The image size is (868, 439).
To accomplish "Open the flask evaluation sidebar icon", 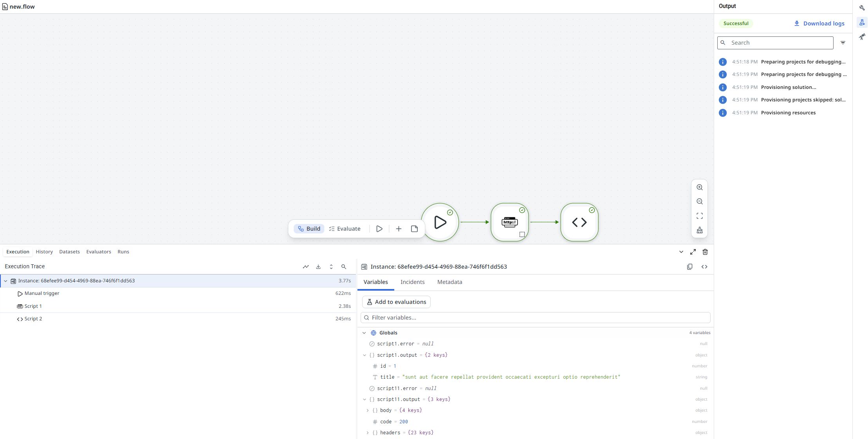I will point(862,22).
